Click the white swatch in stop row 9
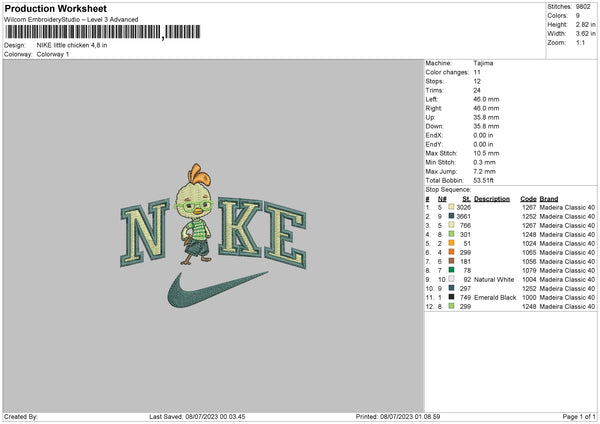Viewport: 600px width, 424px height. coord(451,279)
